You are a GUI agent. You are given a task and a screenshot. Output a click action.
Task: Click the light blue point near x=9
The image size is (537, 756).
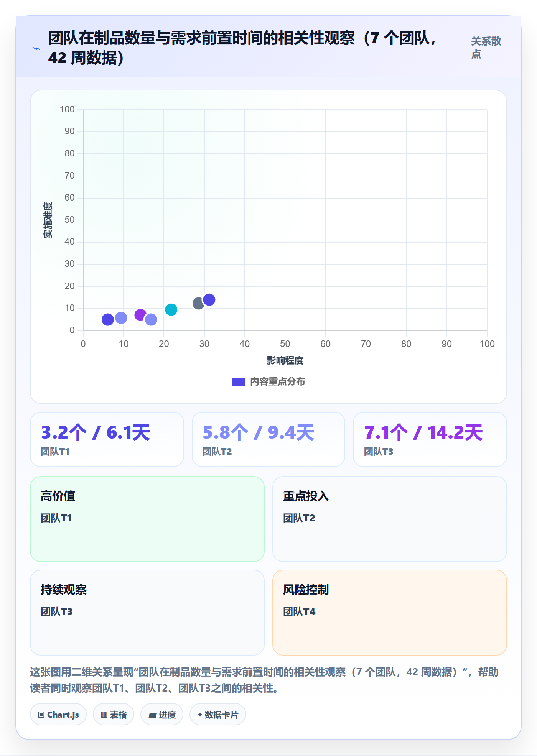(x=121, y=317)
